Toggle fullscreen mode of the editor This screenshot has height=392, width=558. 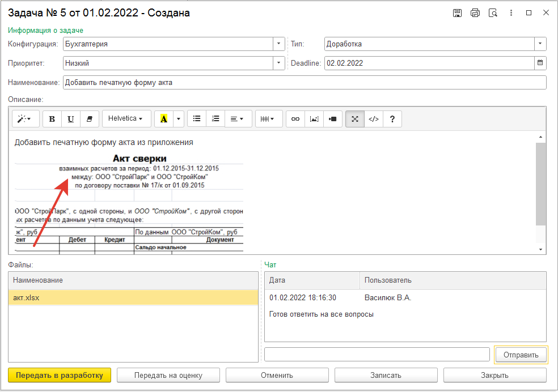(x=355, y=119)
